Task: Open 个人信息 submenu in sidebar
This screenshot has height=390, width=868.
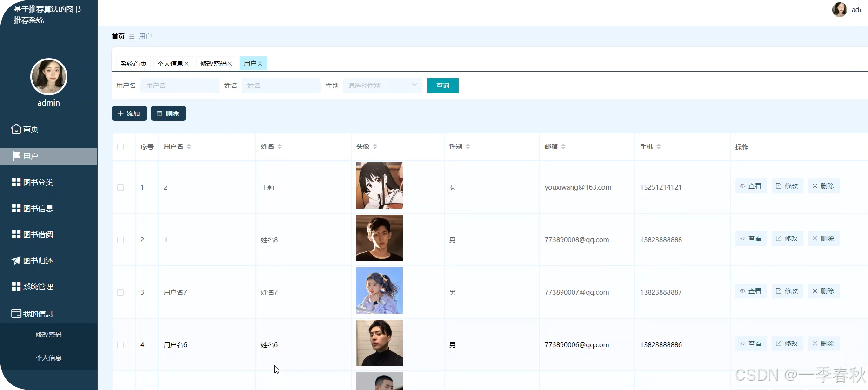Action: click(x=48, y=358)
